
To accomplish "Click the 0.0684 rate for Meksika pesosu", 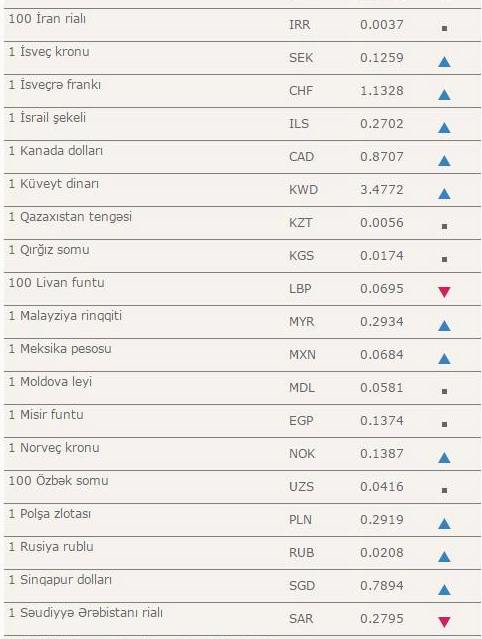I will [382, 355].
